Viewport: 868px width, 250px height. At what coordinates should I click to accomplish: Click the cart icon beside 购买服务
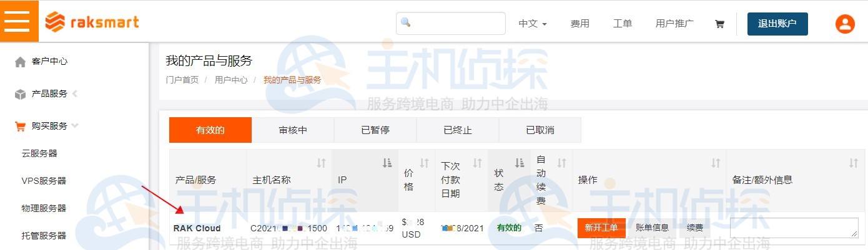point(20,126)
